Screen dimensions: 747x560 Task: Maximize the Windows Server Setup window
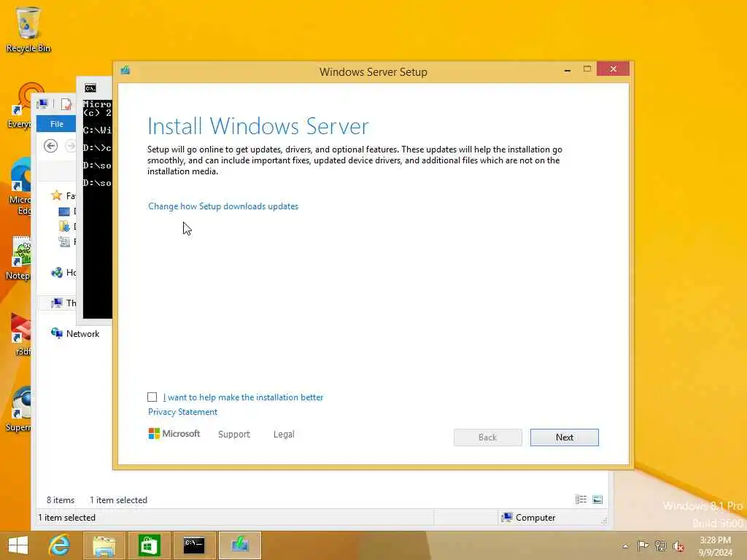(587, 69)
